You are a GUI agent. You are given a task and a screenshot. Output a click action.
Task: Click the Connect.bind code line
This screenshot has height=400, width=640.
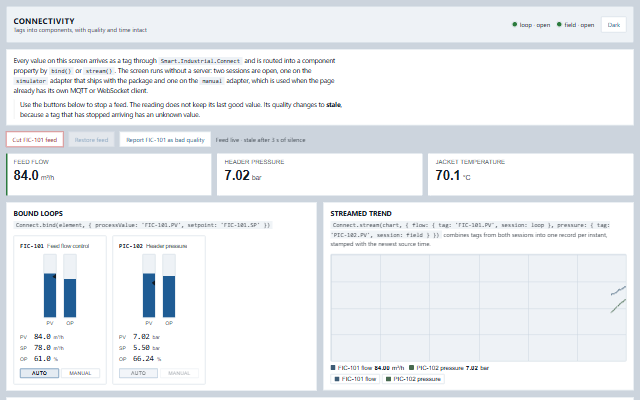143,225
